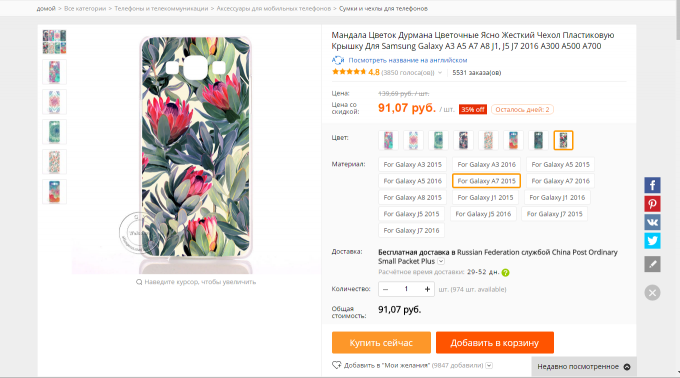Click the green delivery time help icon
This screenshot has height=378, width=680.
tap(505, 272)
